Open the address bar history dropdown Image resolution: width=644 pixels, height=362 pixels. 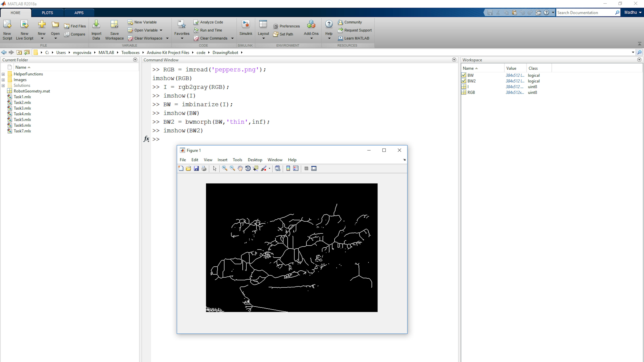[633, 52]
